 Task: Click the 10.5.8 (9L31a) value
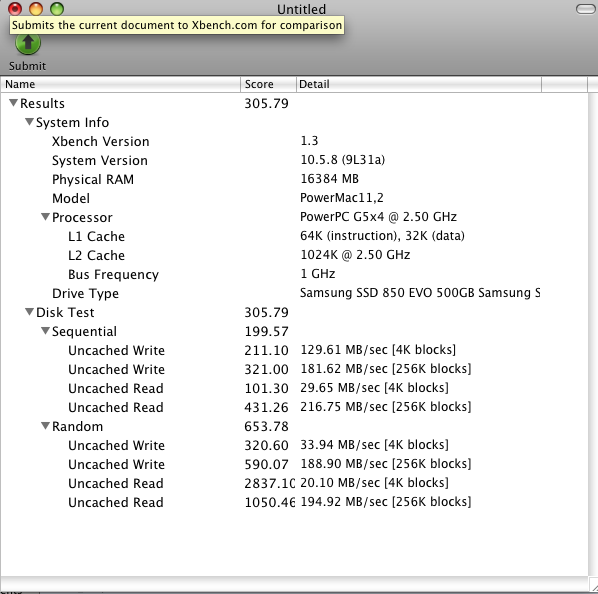click(342, 160)
